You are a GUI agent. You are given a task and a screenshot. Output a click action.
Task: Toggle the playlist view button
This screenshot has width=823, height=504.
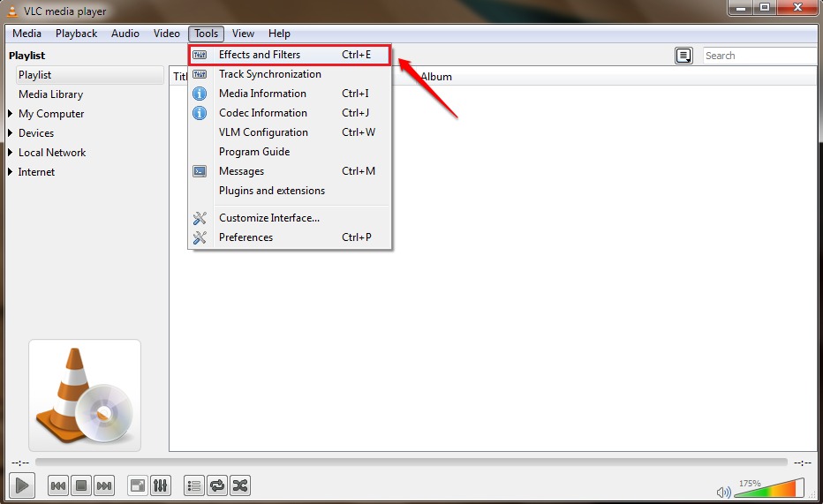(194, 485)
